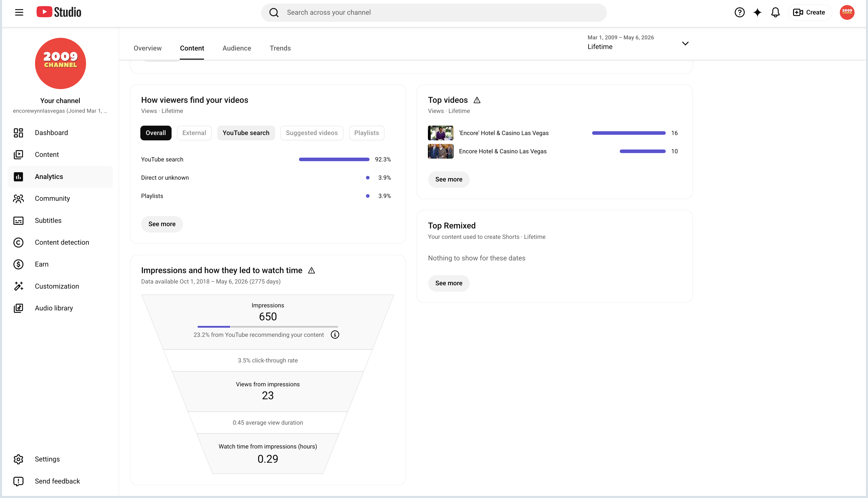The image size is (868, 498).
Task: Open Community from the sidebar
Action: (x=60, y=199)
